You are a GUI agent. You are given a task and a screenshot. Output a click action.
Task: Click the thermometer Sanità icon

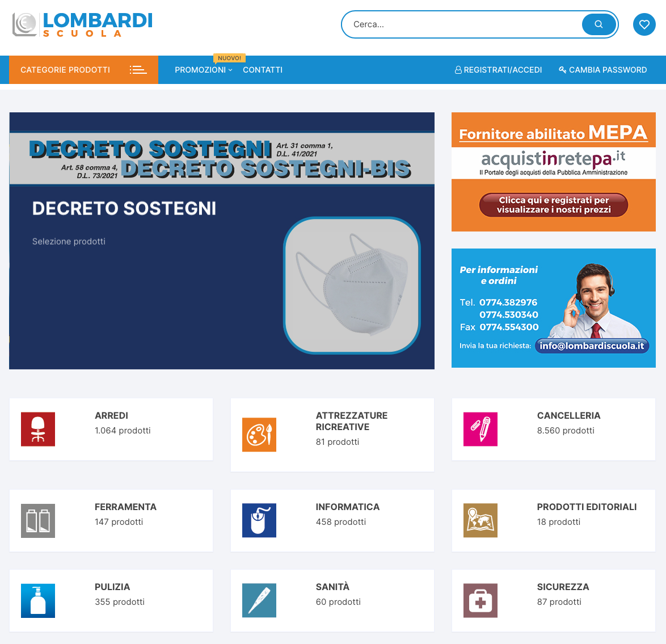[259, 600]
